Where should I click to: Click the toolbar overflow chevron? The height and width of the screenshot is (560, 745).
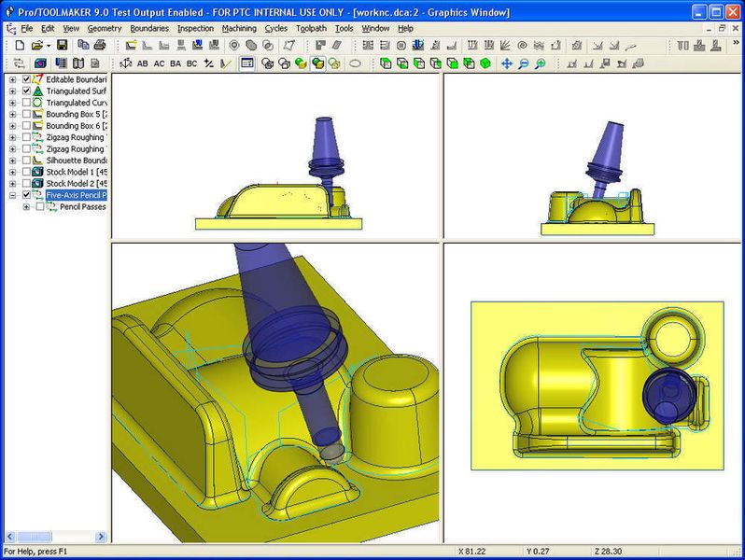736,43
